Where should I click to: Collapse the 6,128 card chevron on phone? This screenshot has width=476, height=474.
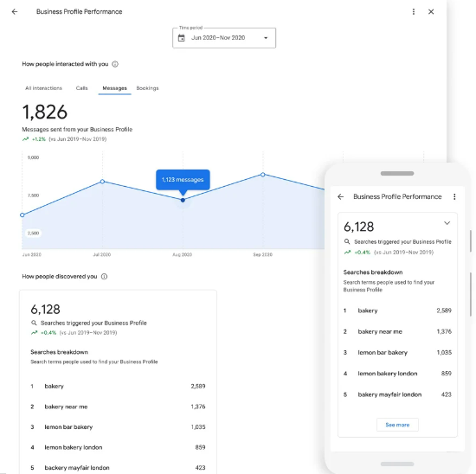(447, 223)
